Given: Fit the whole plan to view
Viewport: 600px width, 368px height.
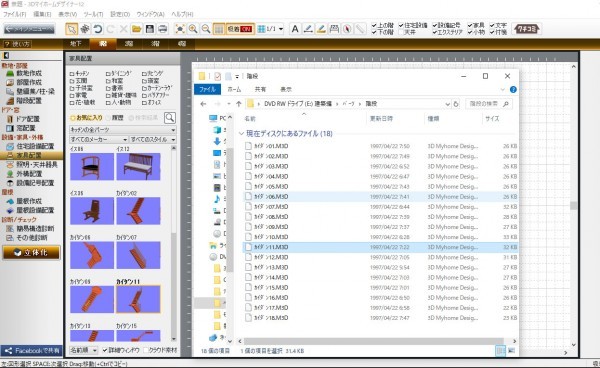Looking at the screenshot, I should click(x=180, y=29).
